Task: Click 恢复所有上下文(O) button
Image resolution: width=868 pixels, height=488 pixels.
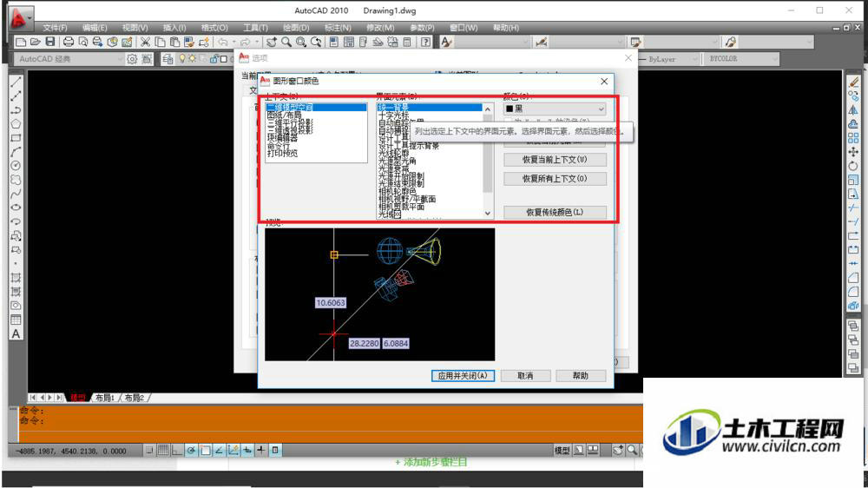Action: (555, 179)
